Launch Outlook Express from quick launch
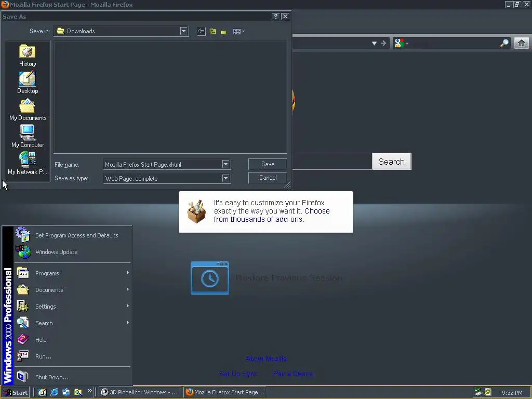The height and width of the screenshot is (399, 532). 66,392
